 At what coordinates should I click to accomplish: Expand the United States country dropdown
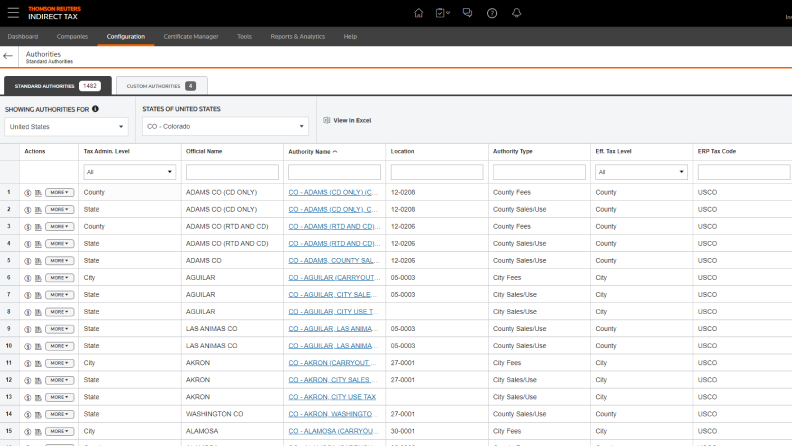click(66, 127)
